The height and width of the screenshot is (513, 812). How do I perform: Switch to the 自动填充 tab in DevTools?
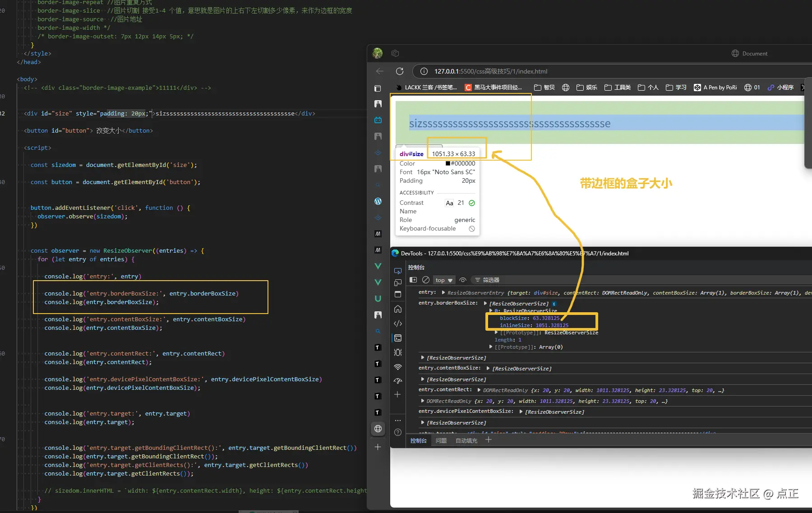coord(466,440)
